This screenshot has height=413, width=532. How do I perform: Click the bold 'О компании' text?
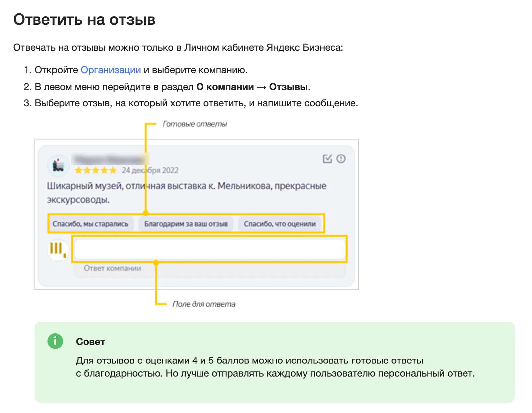pyautogui.click(x=225, y=87)
